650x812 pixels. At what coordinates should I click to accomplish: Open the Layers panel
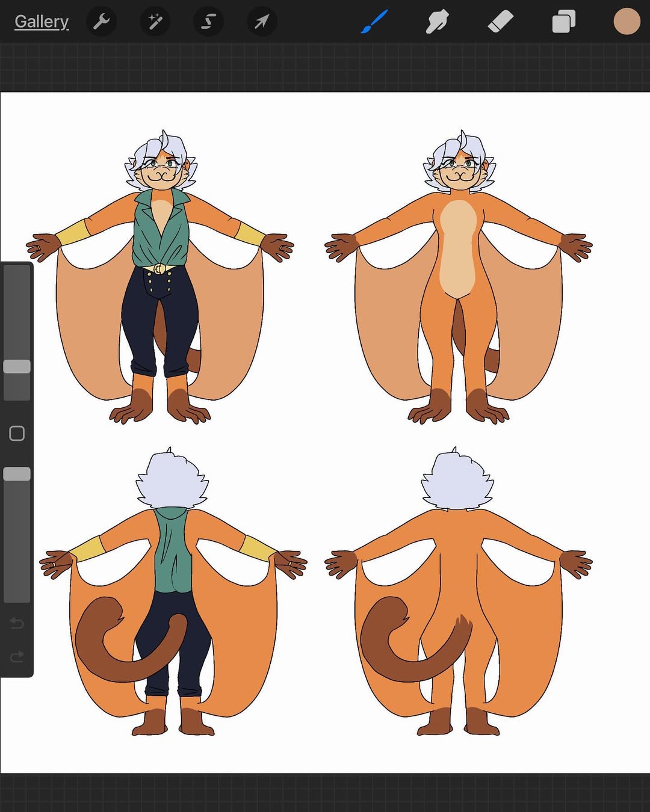tap(563, 22)
